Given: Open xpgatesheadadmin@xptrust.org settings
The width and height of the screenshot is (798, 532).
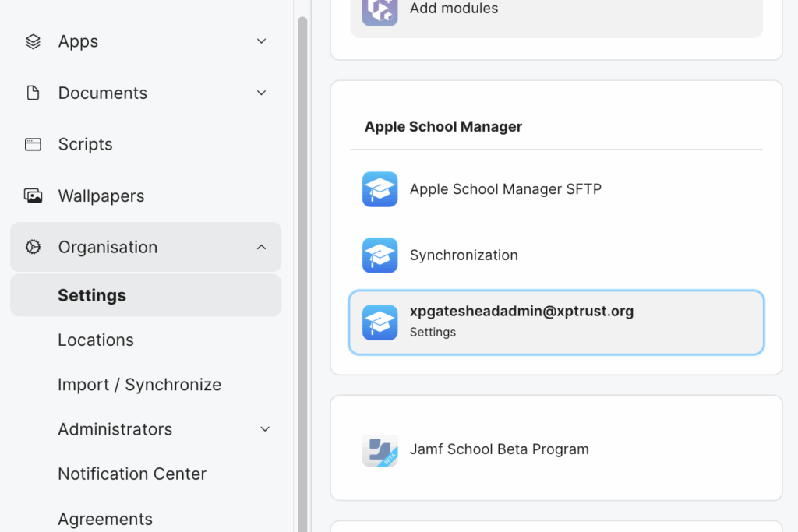Looking at the screenshot, I should pyautogui.click(x=556, y=322).
